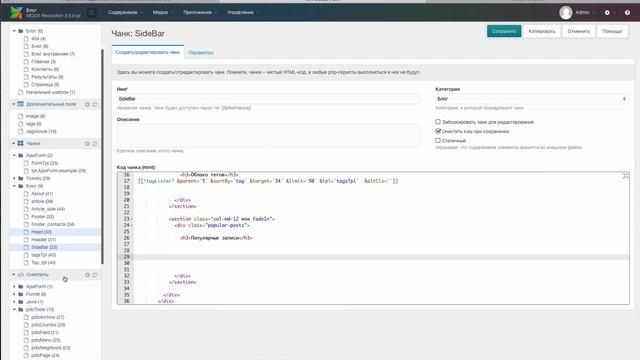Open the Head (30) chunk
This screenshot has height=360, width=640.
41,232
